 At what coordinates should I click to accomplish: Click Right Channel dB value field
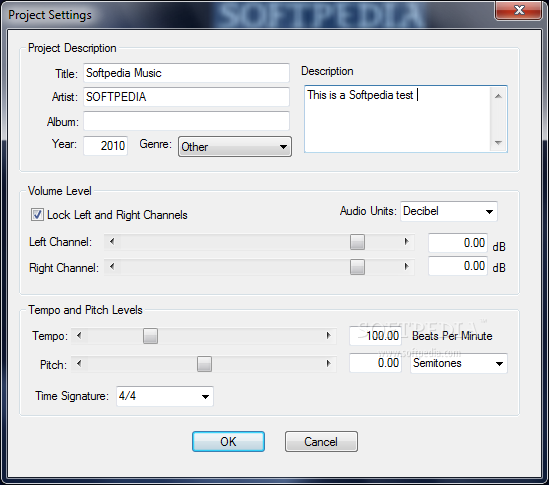458,266
